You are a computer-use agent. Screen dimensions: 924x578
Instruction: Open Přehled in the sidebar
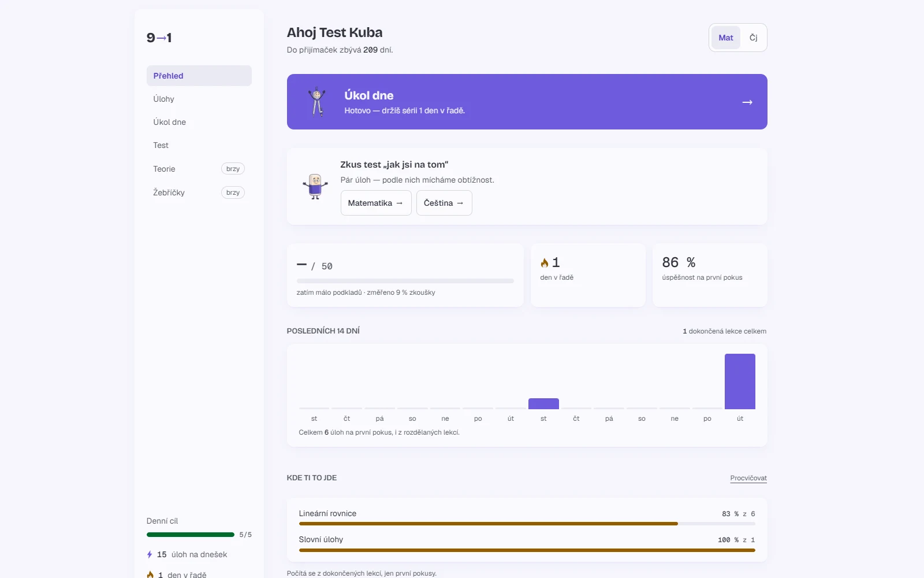(199, 76)
